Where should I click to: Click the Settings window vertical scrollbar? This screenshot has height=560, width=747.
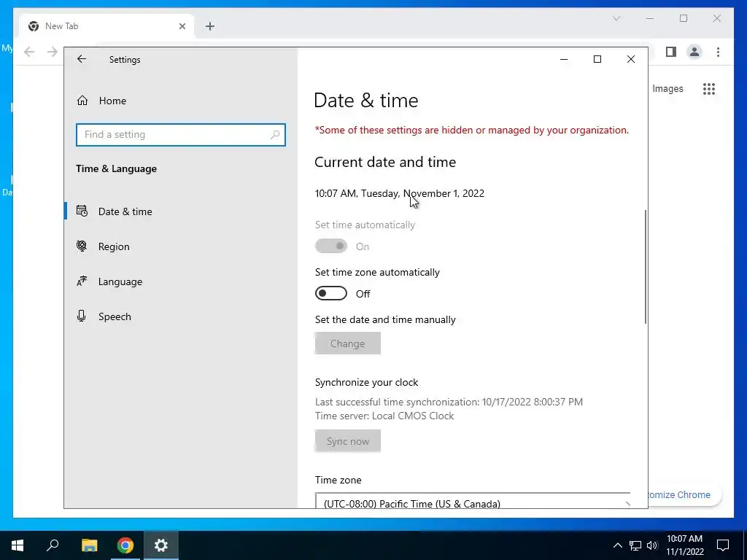click(x=646, y=267)
